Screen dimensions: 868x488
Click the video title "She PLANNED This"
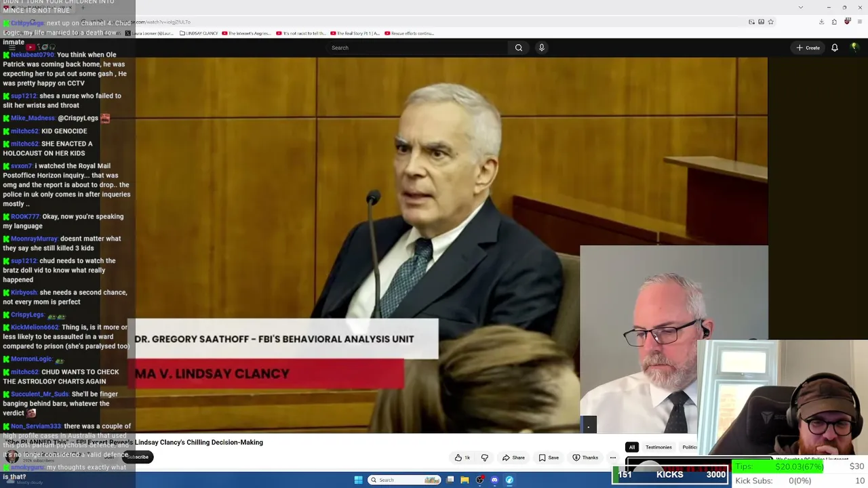point(134,443)
